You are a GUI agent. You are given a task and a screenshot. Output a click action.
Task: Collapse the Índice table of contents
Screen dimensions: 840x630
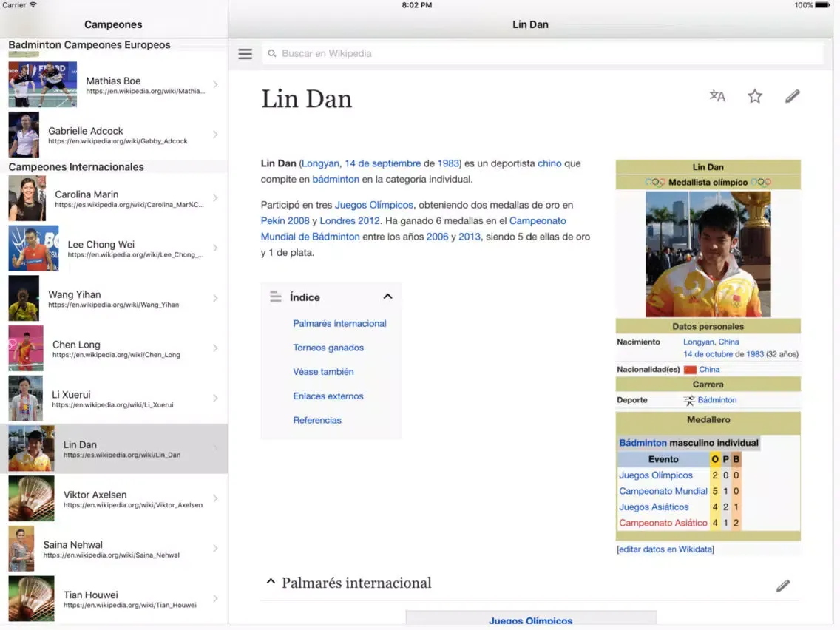click(x=388, y=297)
